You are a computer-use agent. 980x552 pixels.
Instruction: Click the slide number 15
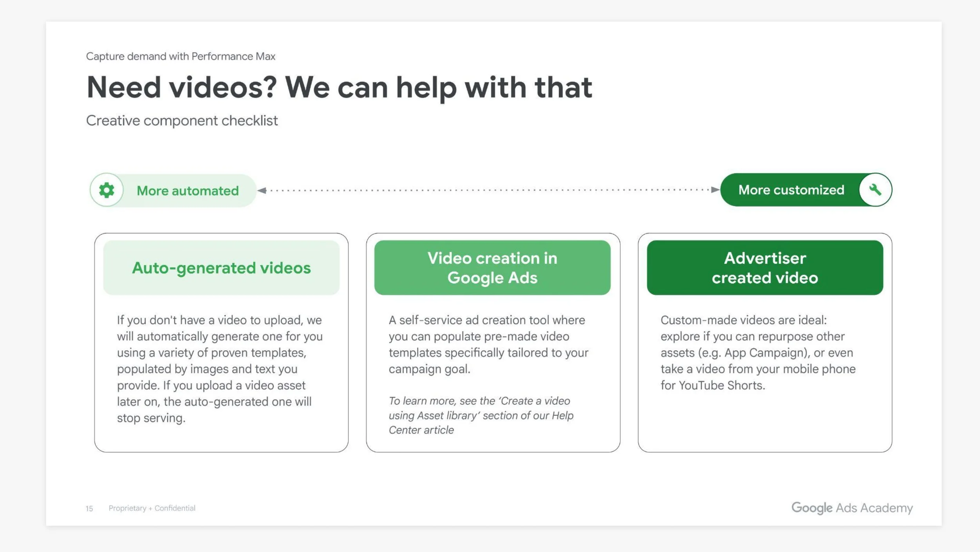click(x=89, y=508)
